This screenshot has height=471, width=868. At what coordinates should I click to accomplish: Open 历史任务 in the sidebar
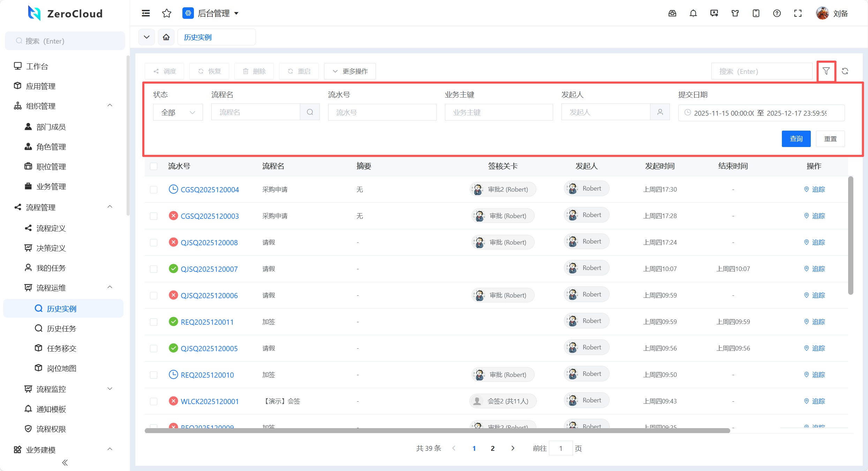(x=61, y=329)
